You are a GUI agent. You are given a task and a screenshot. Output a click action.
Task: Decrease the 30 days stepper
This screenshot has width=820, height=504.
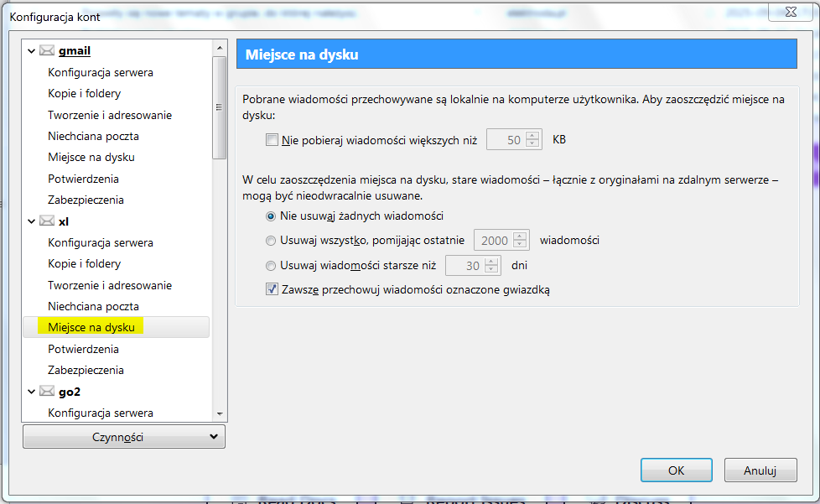tap(491, 270)
